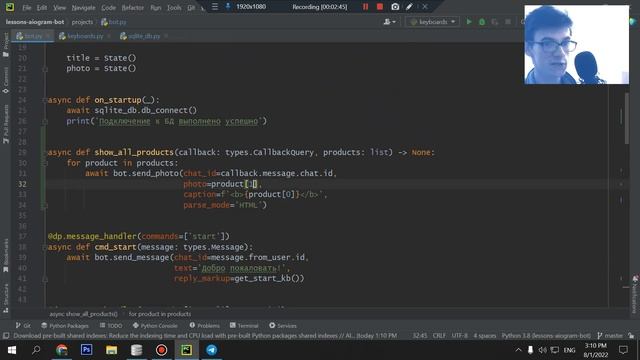Open the Refactor menu
This screenshot has width=640, height=360.
133,7
